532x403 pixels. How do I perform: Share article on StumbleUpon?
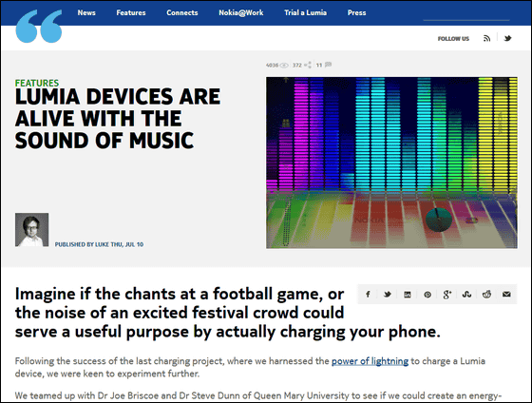pyautogui.click(x=466, y=295)
